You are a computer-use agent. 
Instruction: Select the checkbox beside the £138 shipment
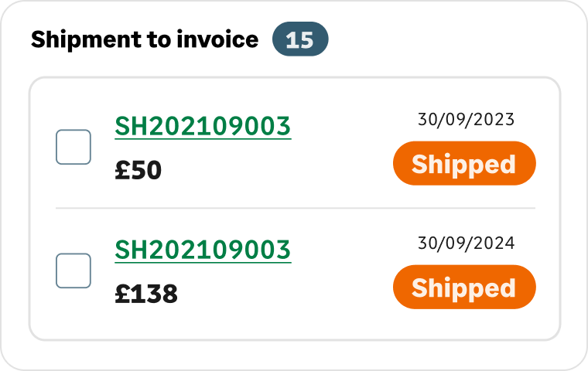coord(73,271)
